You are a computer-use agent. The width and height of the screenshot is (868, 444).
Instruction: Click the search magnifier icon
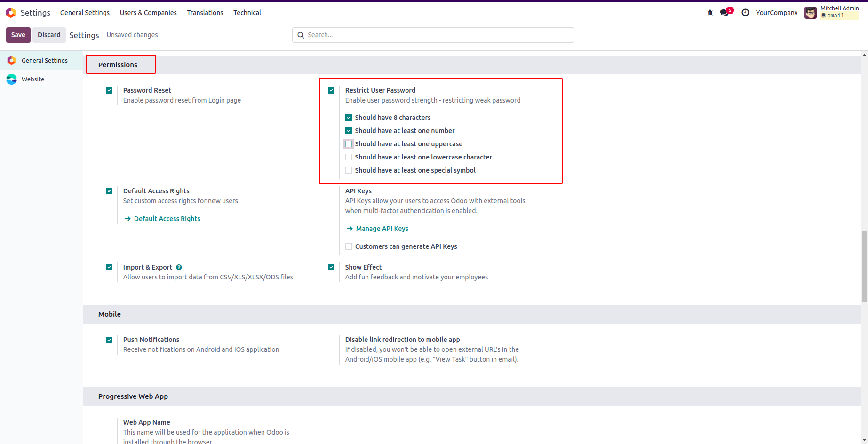pos(301,35)
